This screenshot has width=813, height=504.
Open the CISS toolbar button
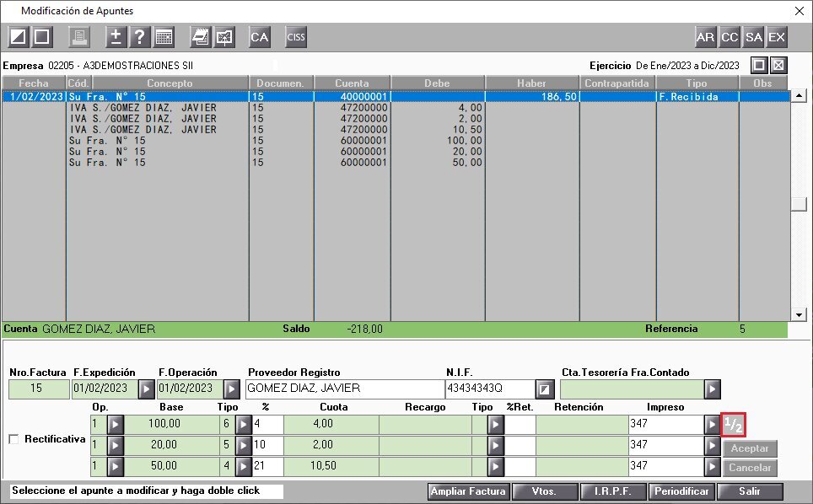point(296,37)
